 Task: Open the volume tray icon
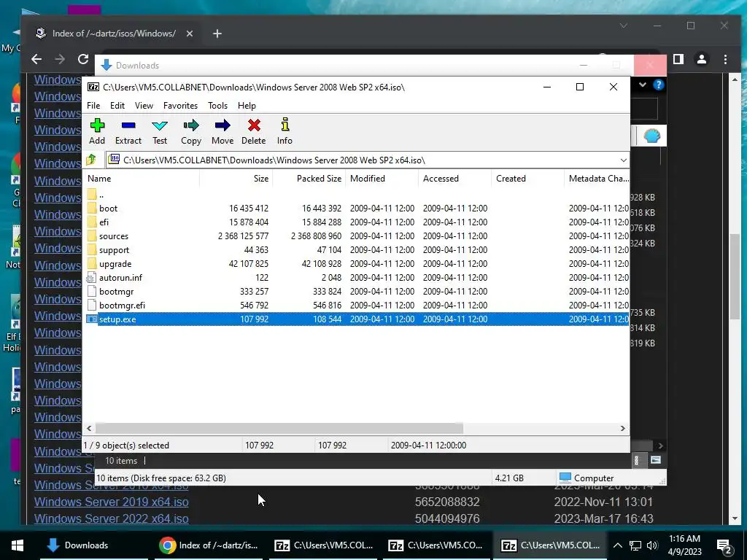(x=652, y=545)
